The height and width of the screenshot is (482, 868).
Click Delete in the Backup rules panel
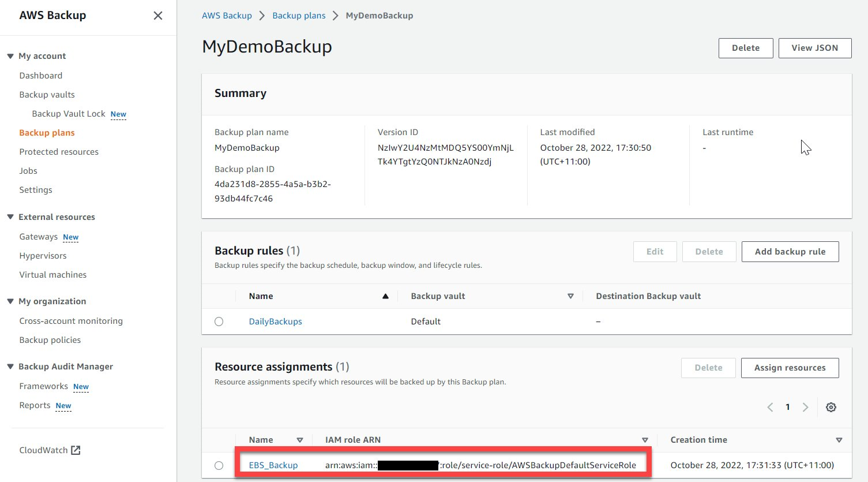(x=709, y=252)
